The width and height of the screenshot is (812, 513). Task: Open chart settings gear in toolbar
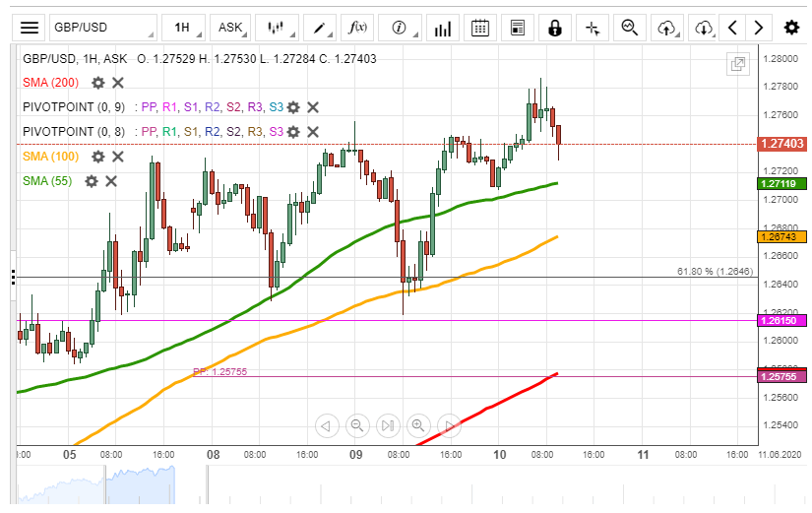[x=791, y=28]
